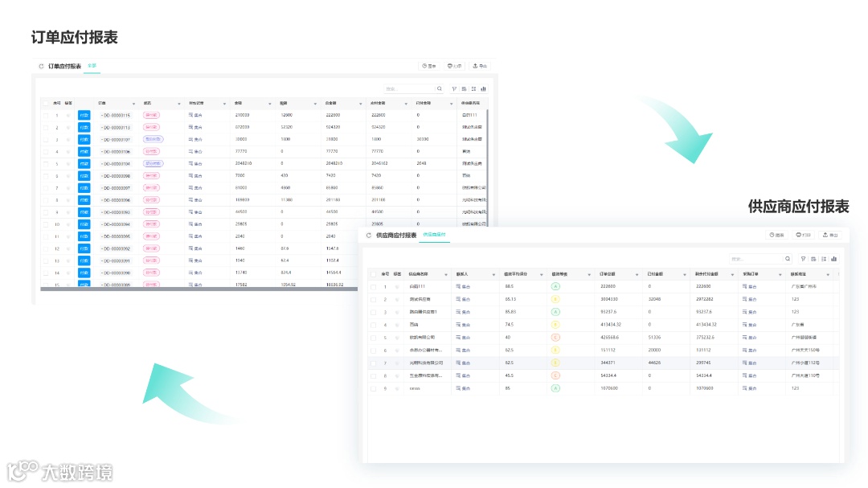Open bar chart view in supplier report

[x=833, y=259]
